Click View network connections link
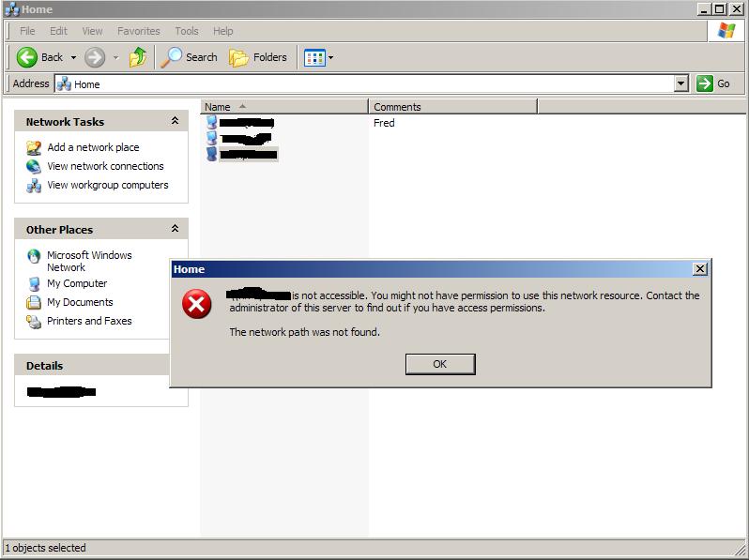749x560 pixels. click(x=105, y=166)
